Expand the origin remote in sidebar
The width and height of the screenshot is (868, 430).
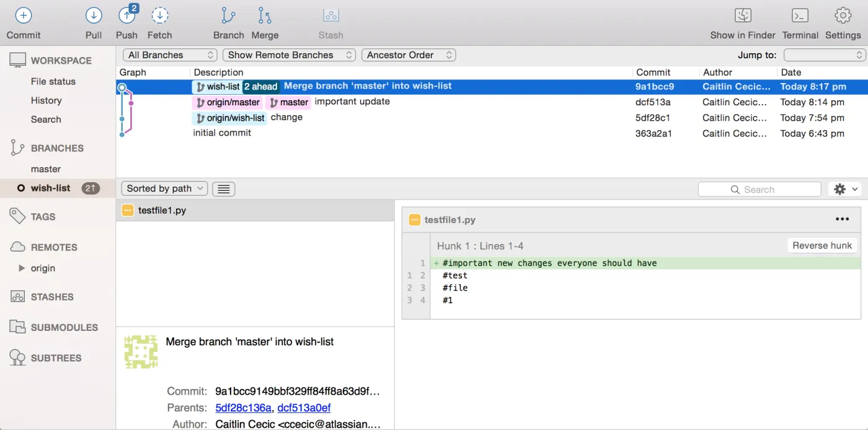click(22, 268)
